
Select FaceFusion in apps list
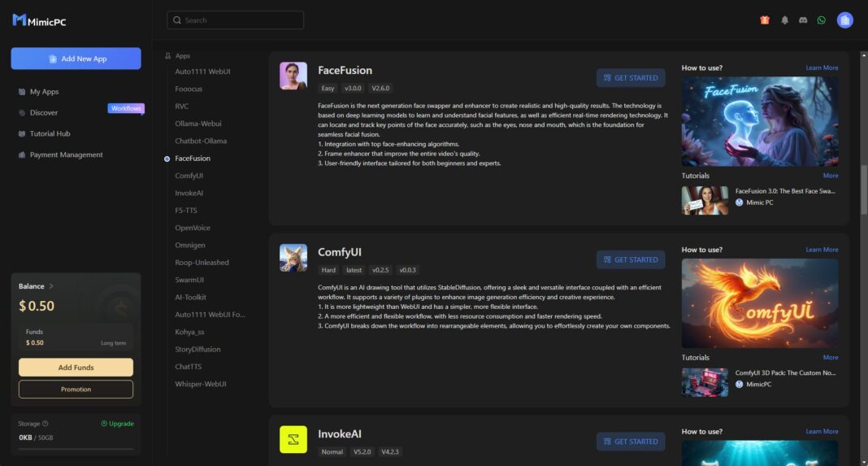point(193,158)
